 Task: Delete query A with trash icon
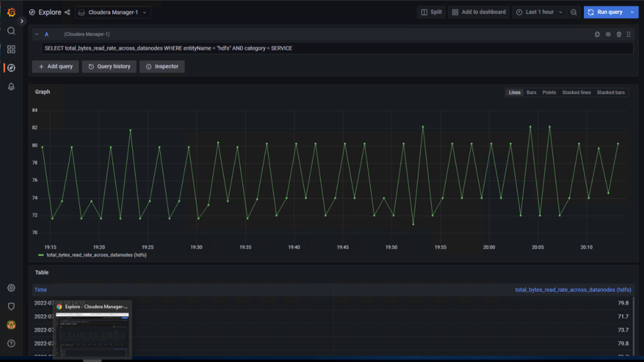[619, 35]
